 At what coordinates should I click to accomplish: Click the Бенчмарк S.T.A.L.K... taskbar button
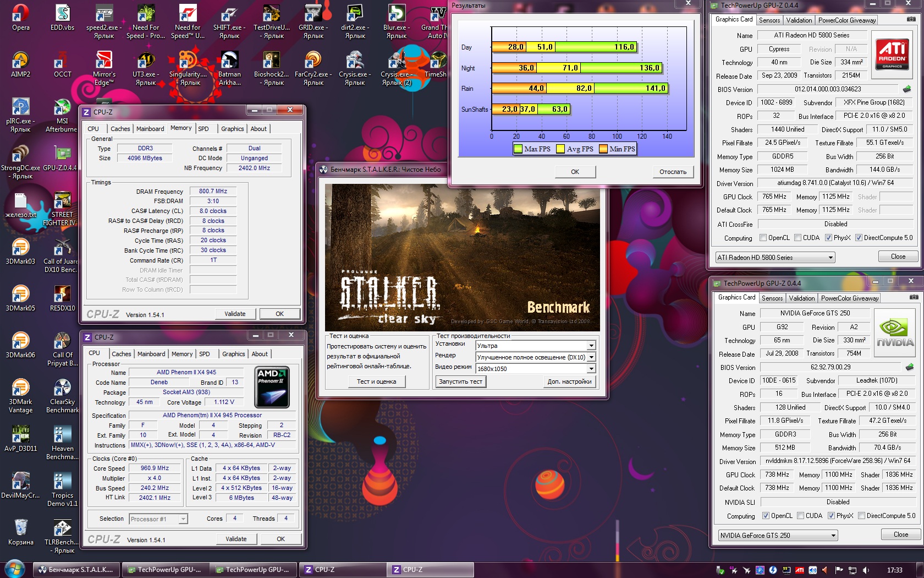coord(76,570)
